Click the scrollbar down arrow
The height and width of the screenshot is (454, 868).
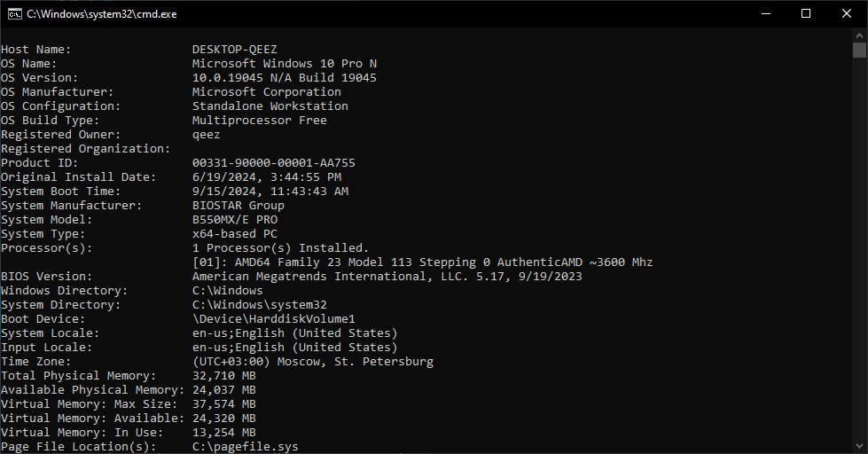point(859,446)
